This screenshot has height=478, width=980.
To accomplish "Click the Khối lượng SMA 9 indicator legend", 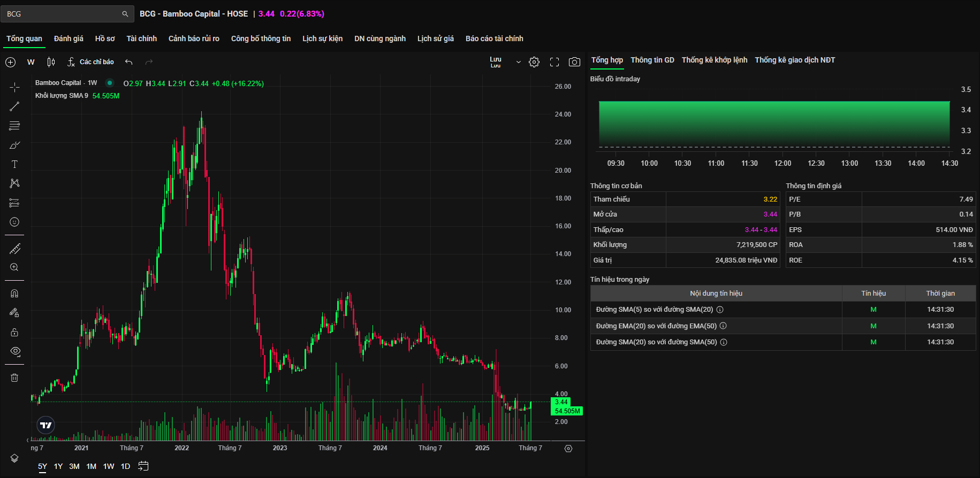I will click(62, 96).
